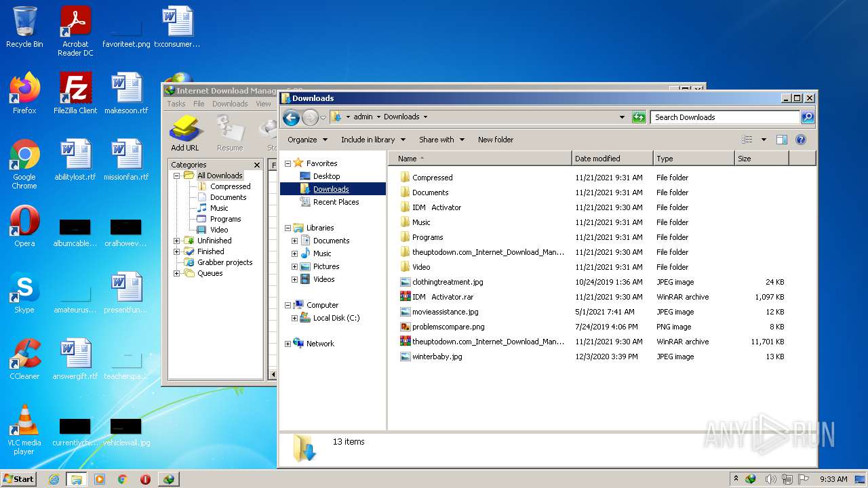Image resolution: width=868 pixels, height=488 pixels.
Task: Open CCleaner desktop shortcut
Action: coord(24,359)
